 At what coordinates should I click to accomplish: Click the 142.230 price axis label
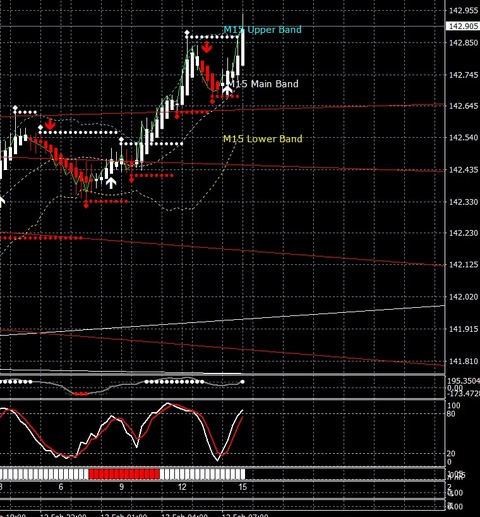(463, 233)
